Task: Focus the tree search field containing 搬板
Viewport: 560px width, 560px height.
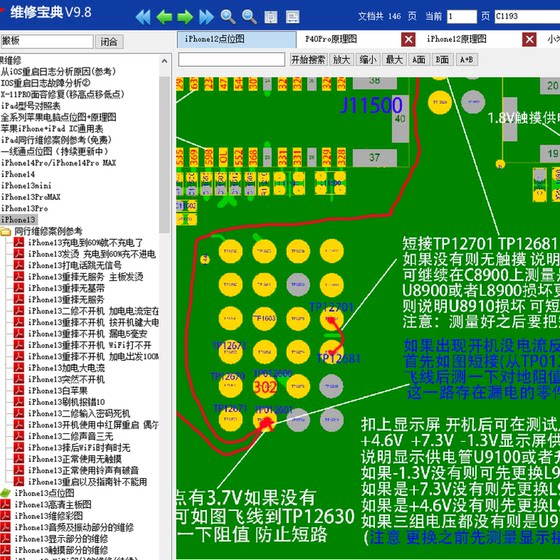Action: (46, 41)
